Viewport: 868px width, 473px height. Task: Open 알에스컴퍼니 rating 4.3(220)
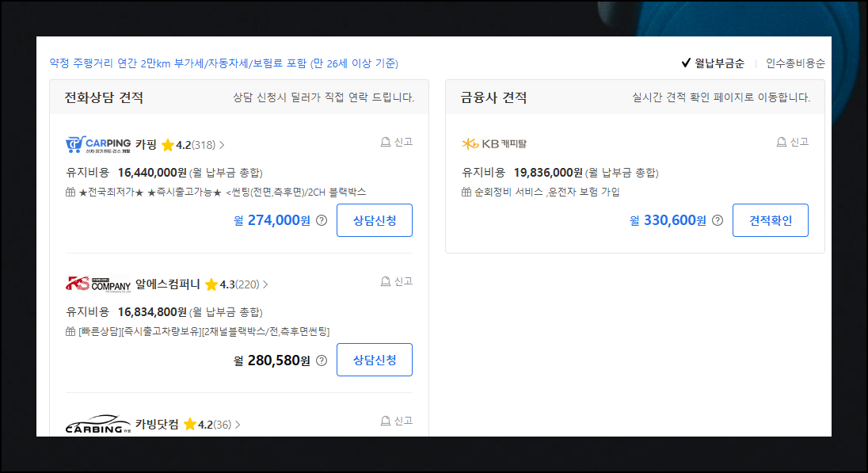[239, 284]
